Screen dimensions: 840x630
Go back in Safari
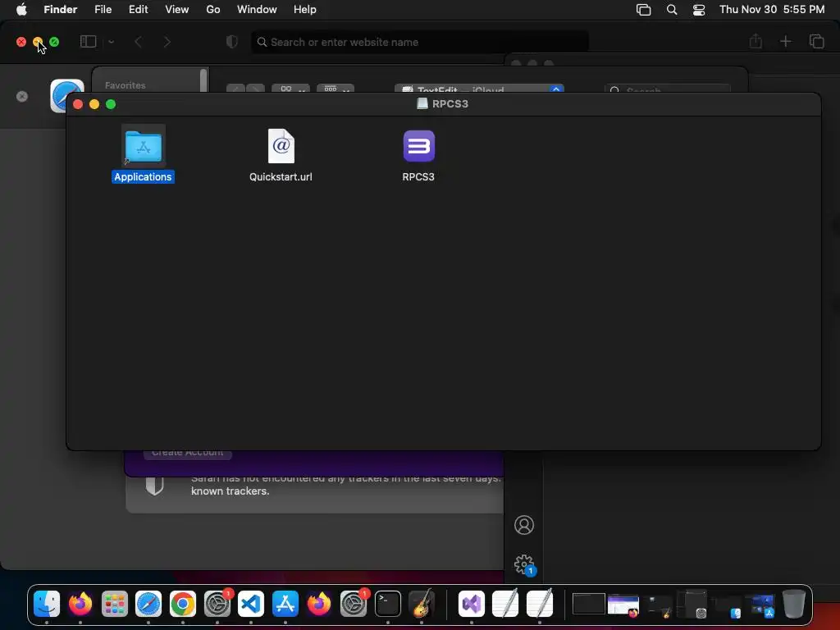[x=138, y=42]
